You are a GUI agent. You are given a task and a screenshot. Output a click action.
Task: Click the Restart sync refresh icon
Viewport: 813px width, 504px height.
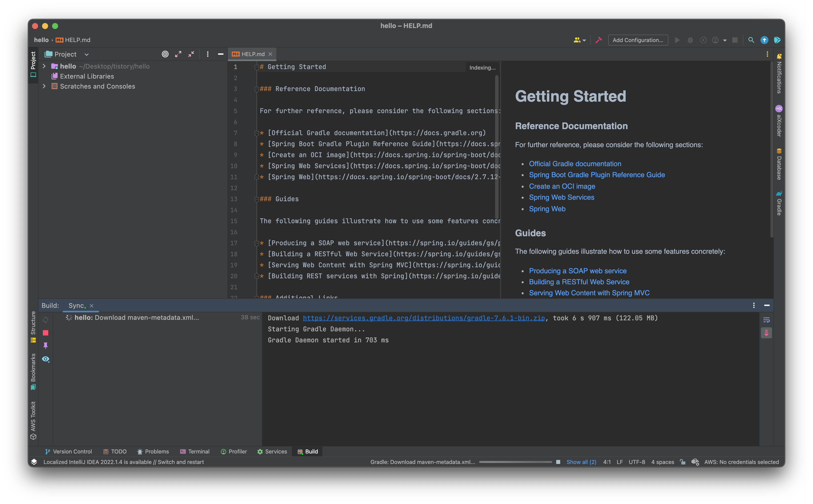coord(46,320)
